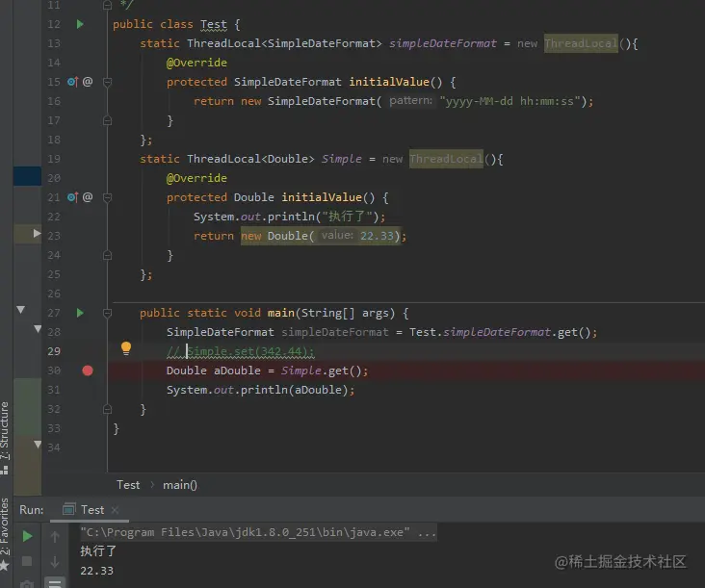
Task: Click fold end marker on line 17
Action: 107,120
